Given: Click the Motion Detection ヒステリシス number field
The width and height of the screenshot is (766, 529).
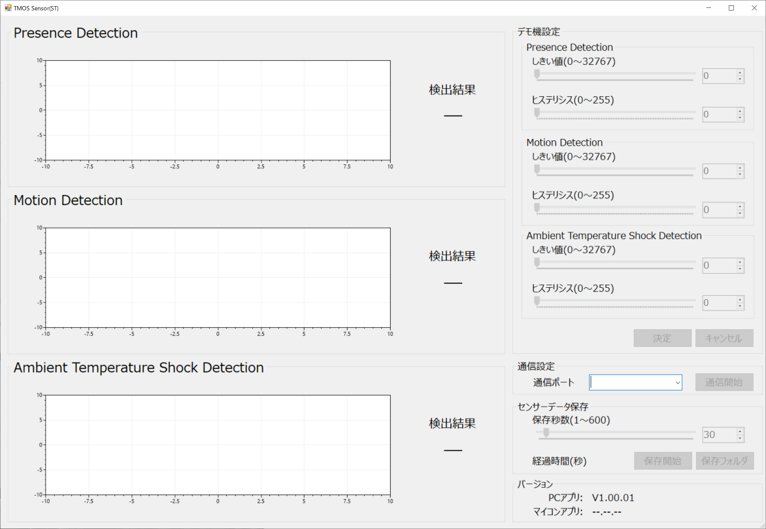Looking at the screenshot, I should pos(718,210).
